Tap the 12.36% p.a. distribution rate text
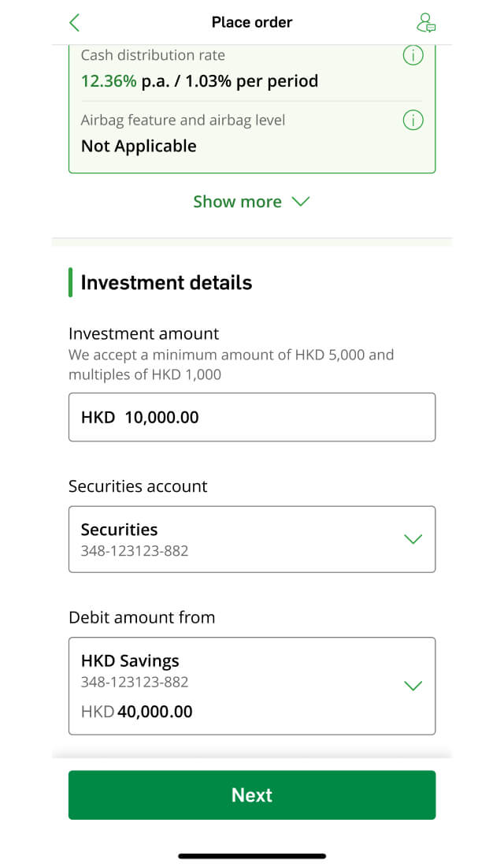The height and width of the screenshot is (867, 504). click(199, 81)
